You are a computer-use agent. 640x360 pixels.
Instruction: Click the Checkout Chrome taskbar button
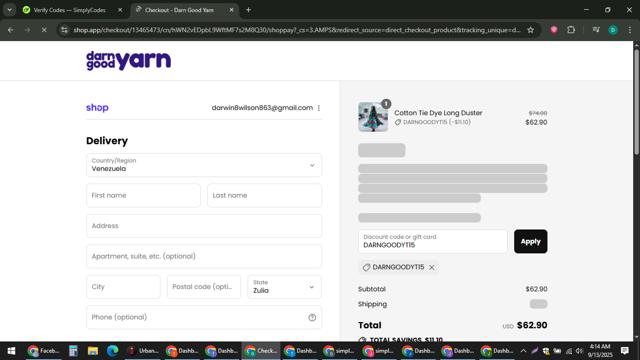(x=261, y=351)
